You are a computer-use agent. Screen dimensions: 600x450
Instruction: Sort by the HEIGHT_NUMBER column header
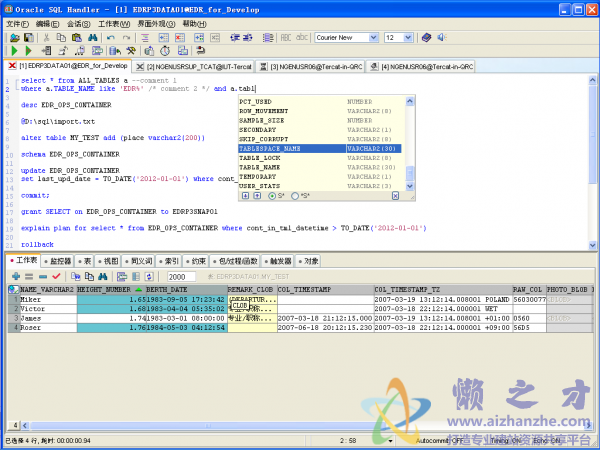(111, 290)
